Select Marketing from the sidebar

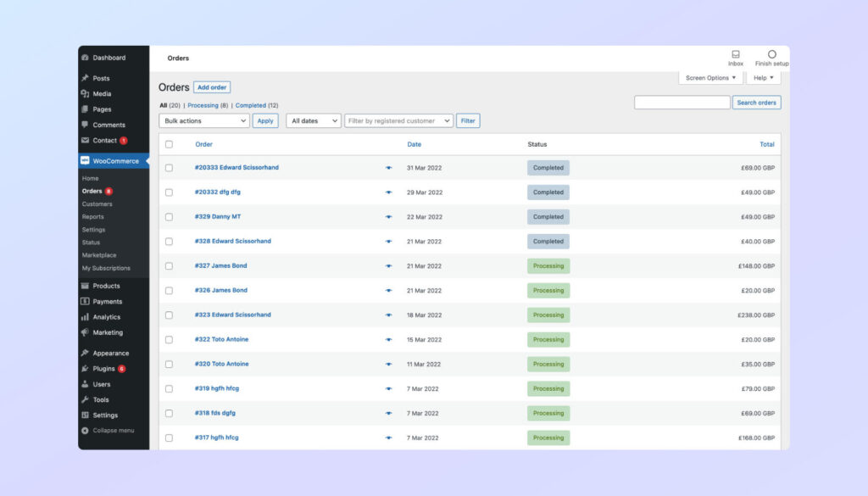(x=106, y=332)
